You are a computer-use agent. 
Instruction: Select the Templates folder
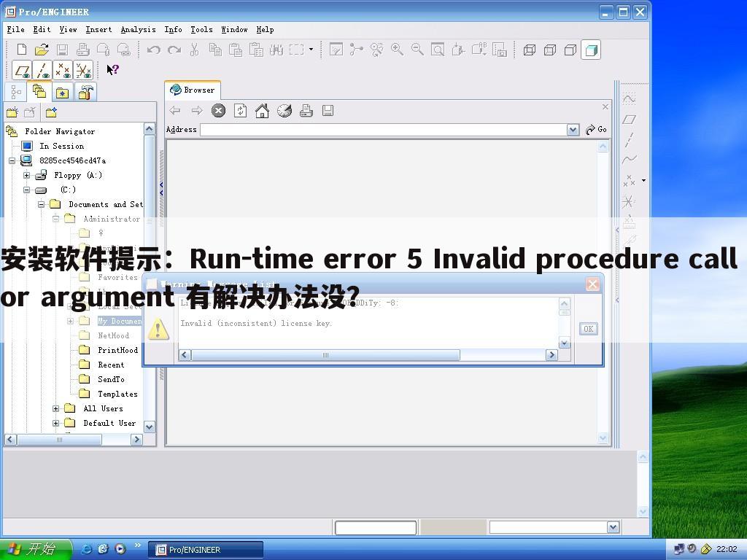[117, 394]
